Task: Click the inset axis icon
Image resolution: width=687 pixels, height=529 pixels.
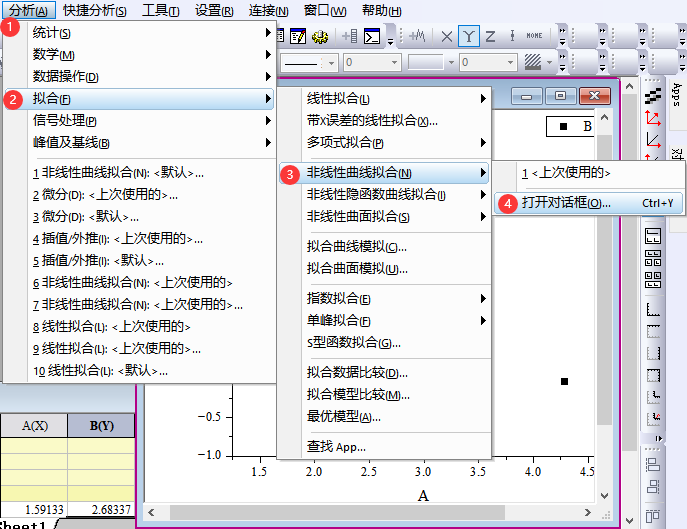Action: pyautogui.click(x=653, y=397)
